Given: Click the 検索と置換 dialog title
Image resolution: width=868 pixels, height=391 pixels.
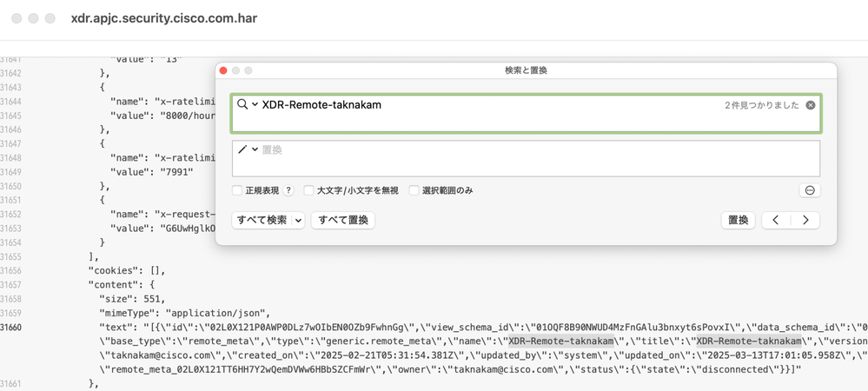Looking at the screenshot, I should [x=526, y=70].
